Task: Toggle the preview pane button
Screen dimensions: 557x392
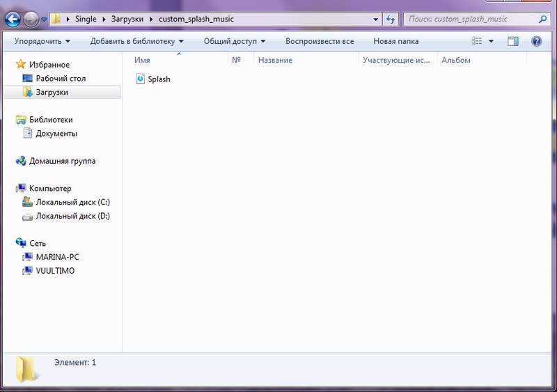Action: tap(513, 42)
